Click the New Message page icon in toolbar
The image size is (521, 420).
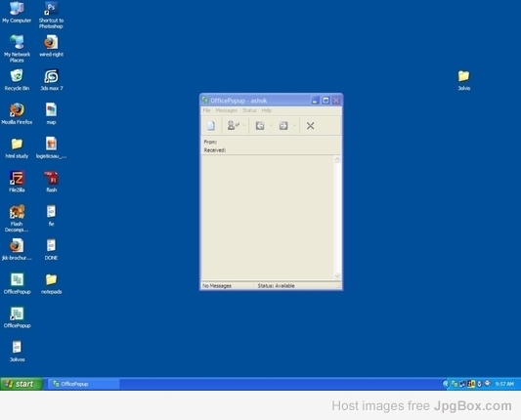pyautogui.click(x=211, y=126)
